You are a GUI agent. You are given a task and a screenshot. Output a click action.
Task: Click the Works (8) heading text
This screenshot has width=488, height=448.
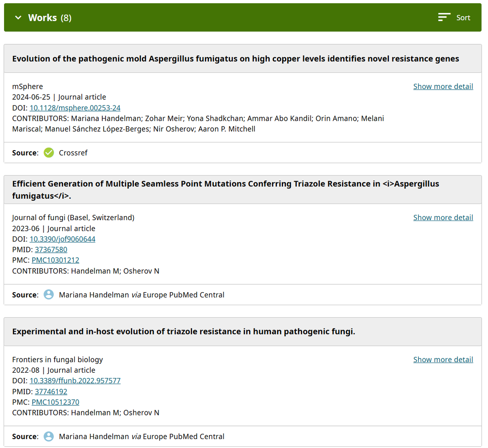point(50,17)
